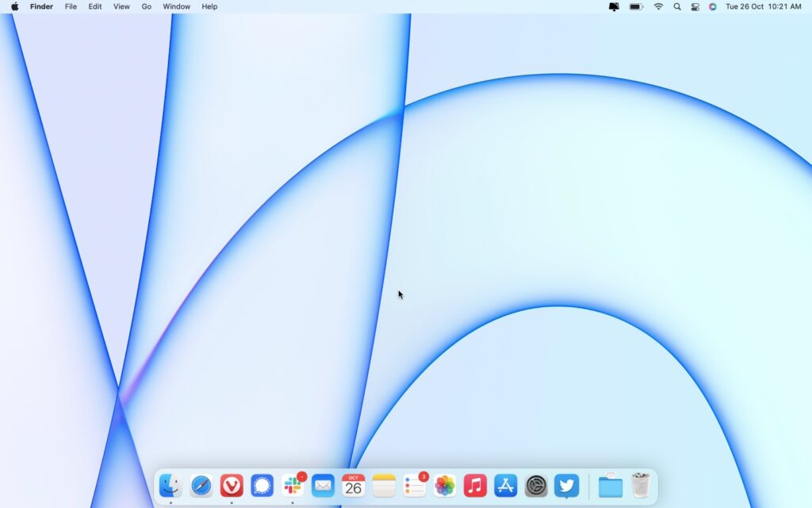Open Spotlight search from the menu bar
Viewport: 812px width, 508px height.
click(676, 6)
